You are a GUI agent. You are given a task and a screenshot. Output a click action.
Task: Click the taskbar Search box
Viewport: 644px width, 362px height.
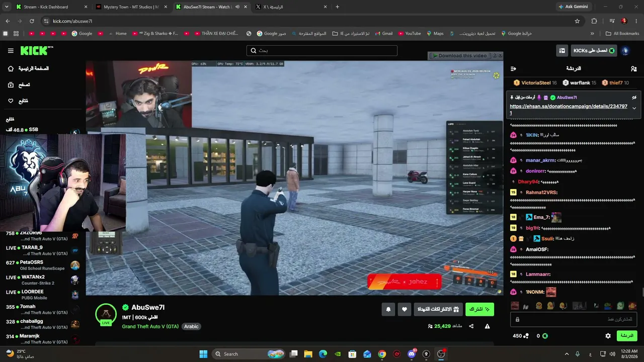[x=250, y=354]
